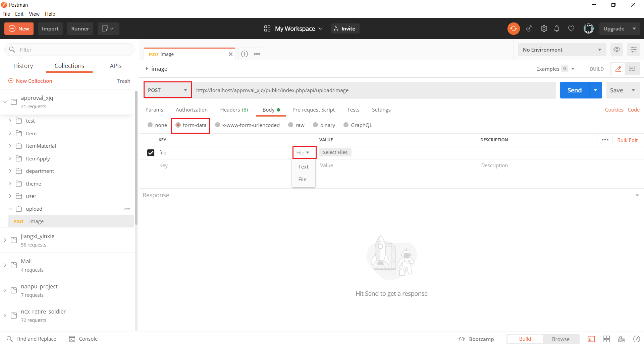The width and height of the screenshot is (644, 345).
Task: Select the raw body type
Action: tap(290, 125)
